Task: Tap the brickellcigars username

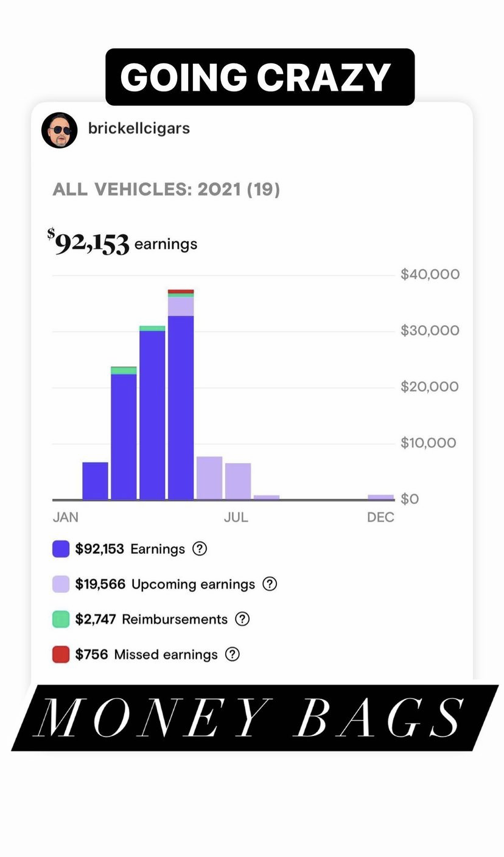Action: (x=139, y=128)
